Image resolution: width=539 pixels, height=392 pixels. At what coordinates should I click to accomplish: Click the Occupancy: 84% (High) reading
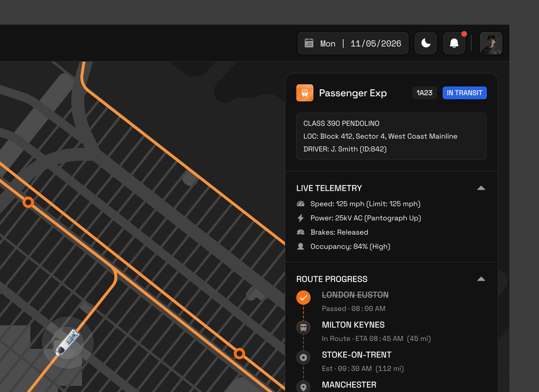click(350, 247)
